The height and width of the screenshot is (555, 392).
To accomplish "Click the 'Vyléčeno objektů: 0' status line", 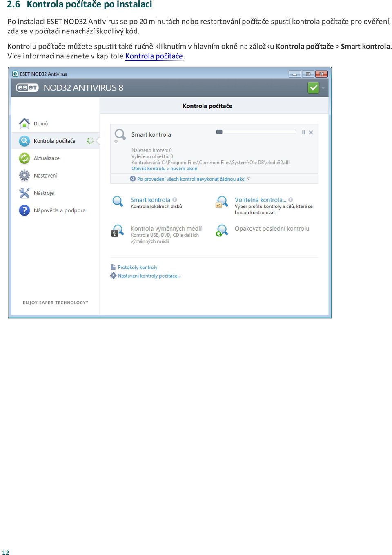I will [x=152, y=156].
